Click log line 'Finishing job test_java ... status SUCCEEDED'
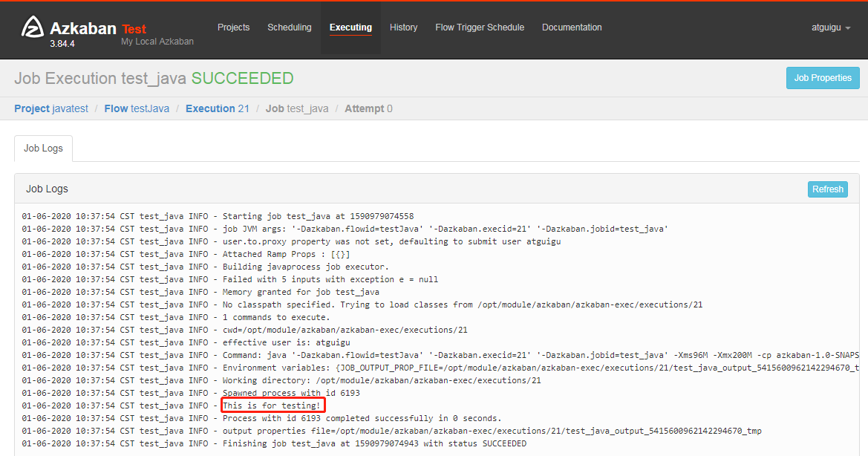This screenshot has height=456, width=868. point(274,444)
